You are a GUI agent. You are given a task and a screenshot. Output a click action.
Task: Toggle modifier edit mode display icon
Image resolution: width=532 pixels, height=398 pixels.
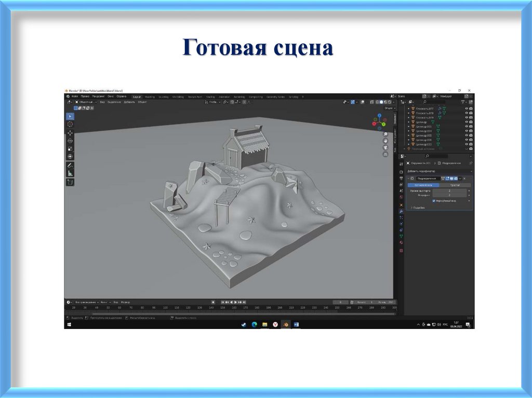[447, 179]
